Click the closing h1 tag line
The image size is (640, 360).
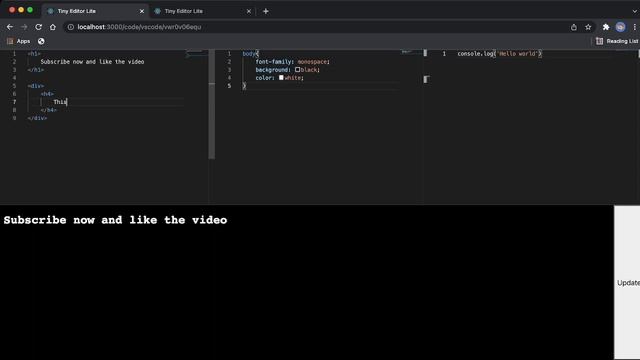coord(36,70)
